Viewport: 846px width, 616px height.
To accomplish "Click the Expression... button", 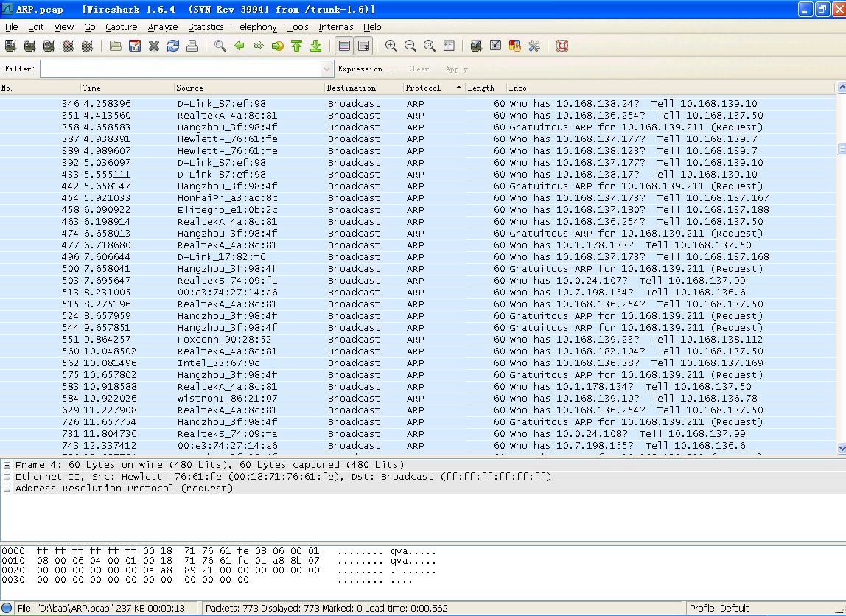I will (366, 69).
